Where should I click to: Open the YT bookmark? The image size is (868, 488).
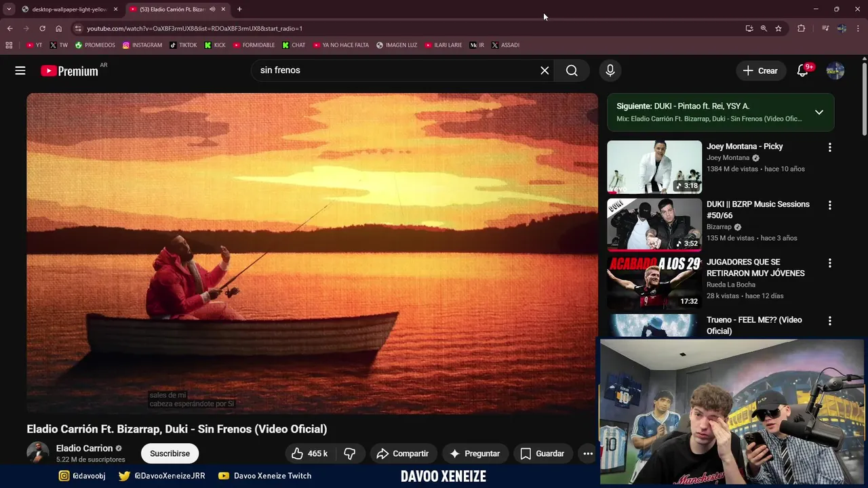(35, 45)
